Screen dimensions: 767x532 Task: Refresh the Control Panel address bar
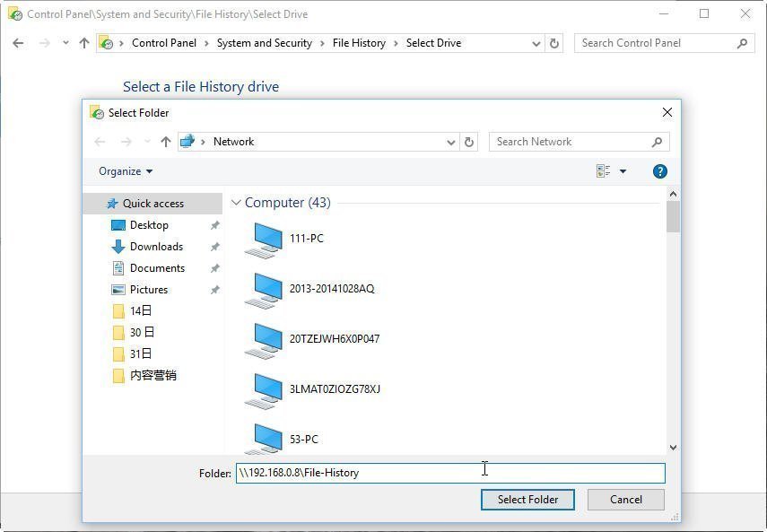(x=554, y=43)
